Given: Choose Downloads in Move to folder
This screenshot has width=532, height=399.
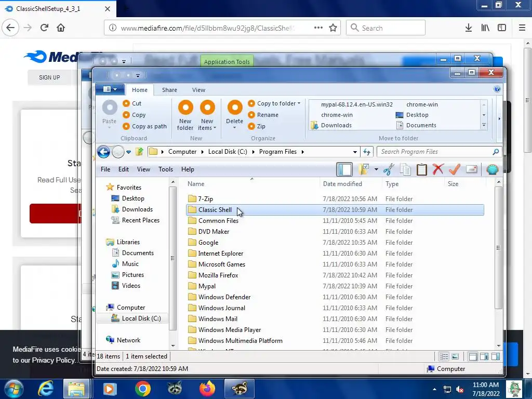Looking at the screenshot, I should tap(331, 126).
